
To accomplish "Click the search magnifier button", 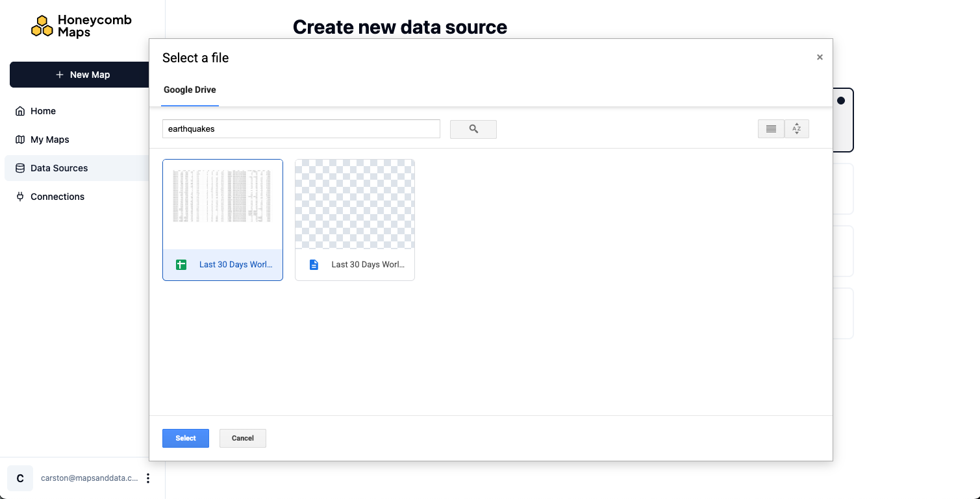I will (x=473, y=128).
